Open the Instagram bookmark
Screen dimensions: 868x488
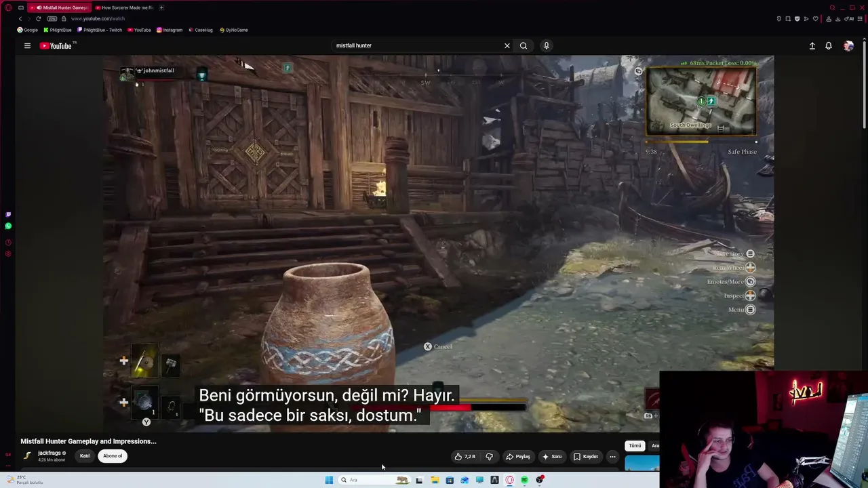(170, 30)
